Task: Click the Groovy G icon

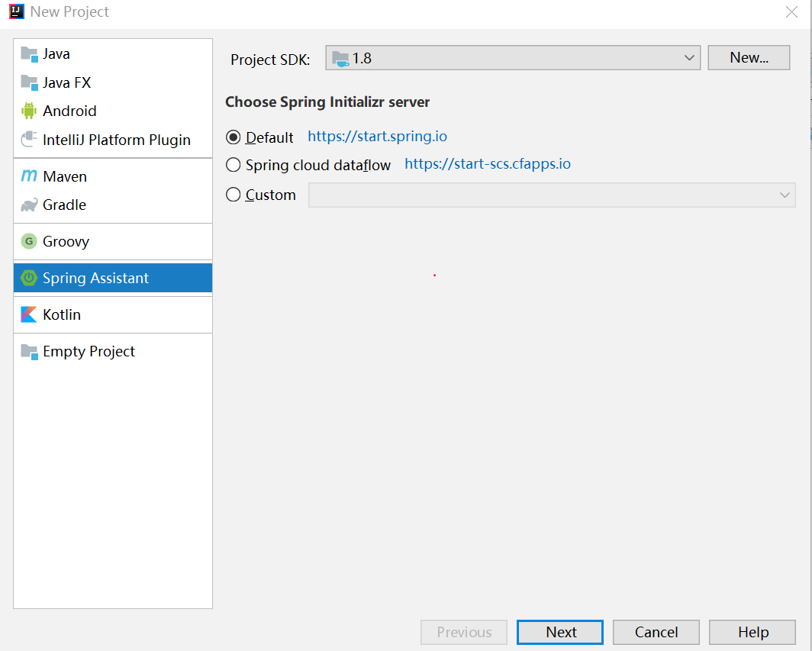Action: 29,241
